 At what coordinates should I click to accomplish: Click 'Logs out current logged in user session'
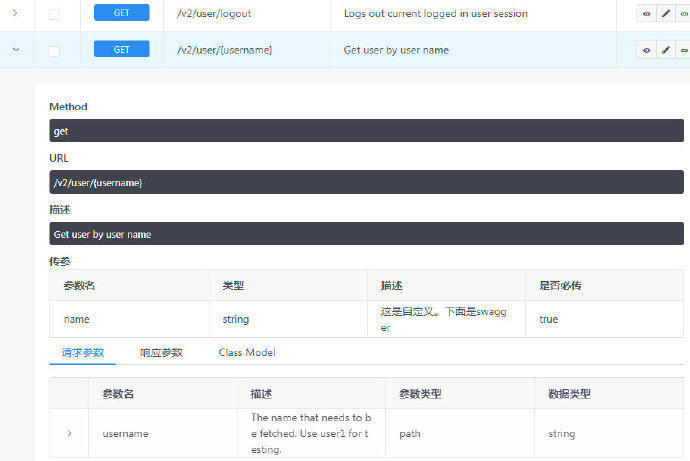pyautogui.click(x=436, y=14)
